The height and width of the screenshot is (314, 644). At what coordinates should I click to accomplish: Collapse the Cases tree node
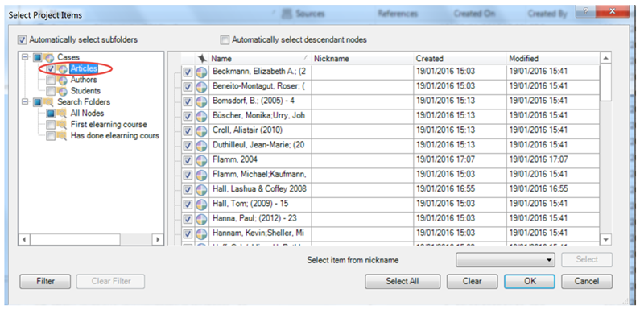[x=26, y=57]
